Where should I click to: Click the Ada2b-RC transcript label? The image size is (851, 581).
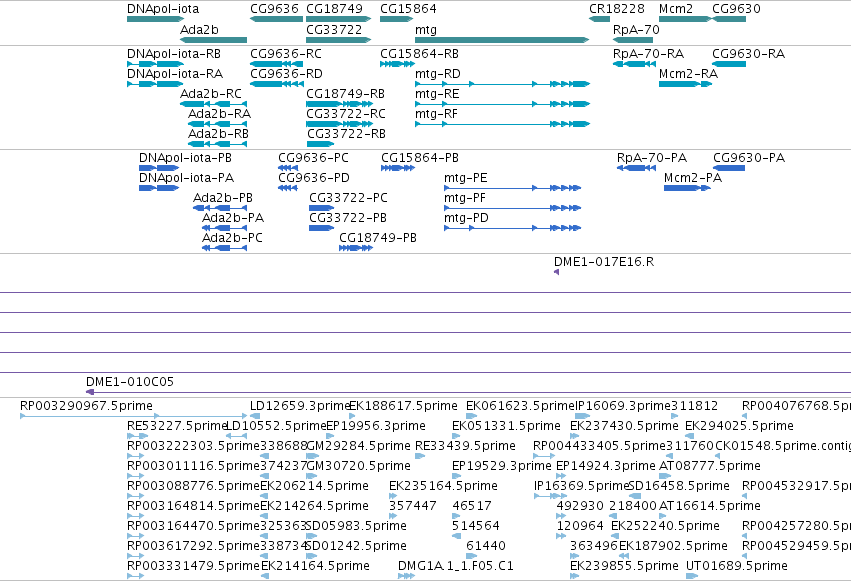pyautogui.click(x=211, y=94)
